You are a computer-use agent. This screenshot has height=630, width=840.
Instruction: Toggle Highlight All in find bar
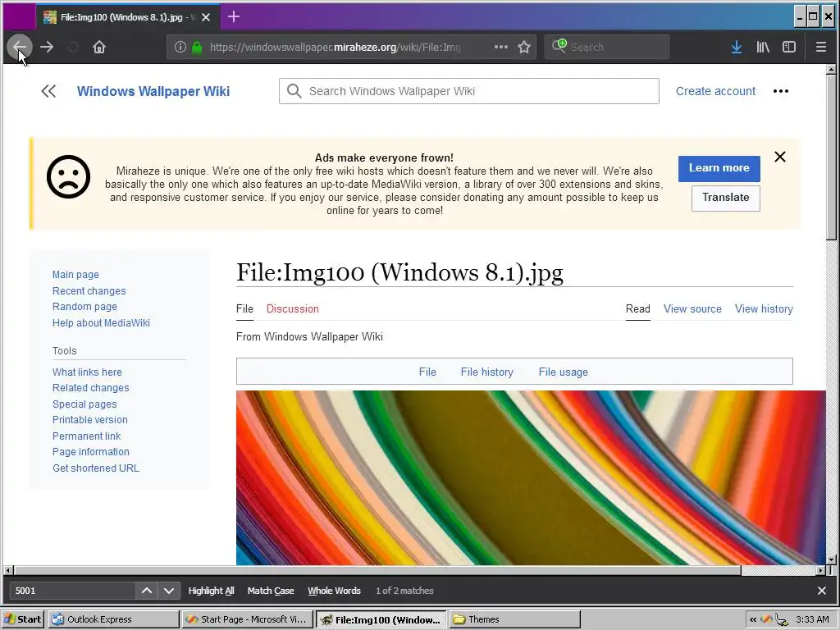[211, 591]
